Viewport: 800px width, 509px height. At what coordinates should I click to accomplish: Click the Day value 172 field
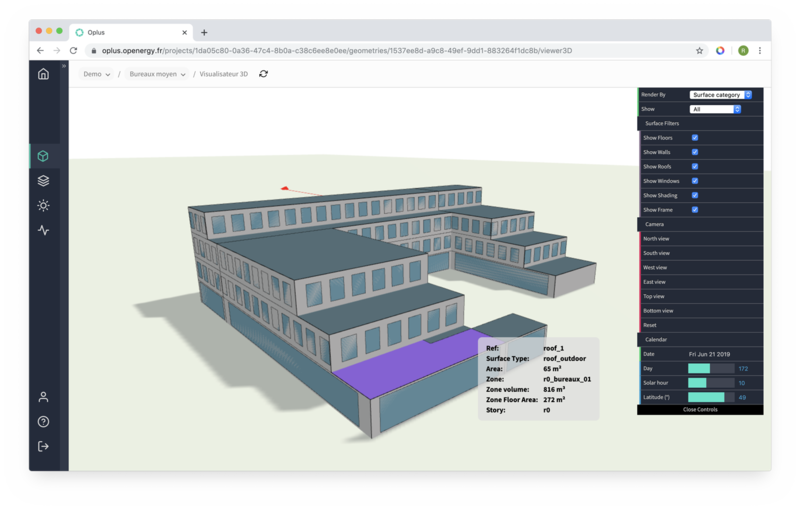tap(743, 368)
